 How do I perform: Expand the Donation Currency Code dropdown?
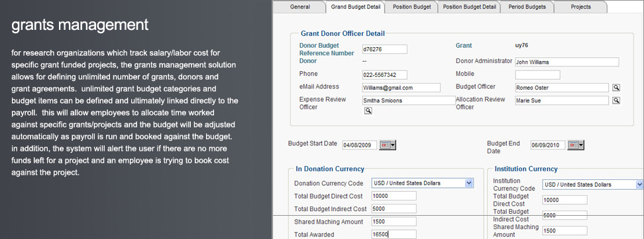tap(469, 183)
